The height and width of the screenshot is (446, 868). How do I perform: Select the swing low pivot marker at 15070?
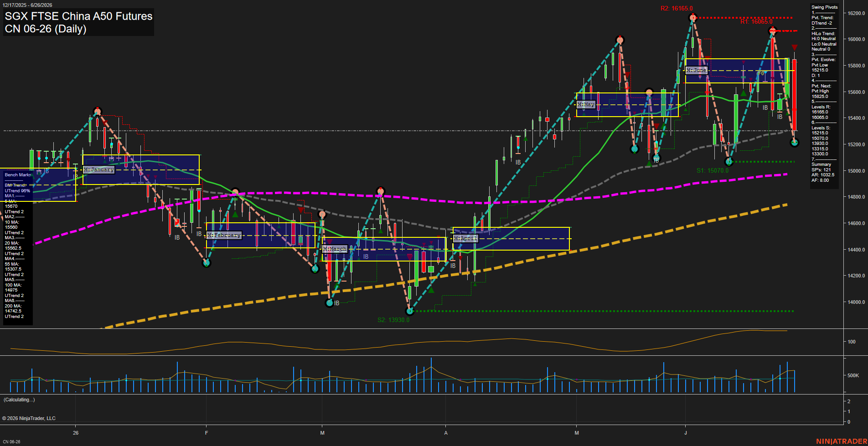pyautogui.click(x=728, y=162)
